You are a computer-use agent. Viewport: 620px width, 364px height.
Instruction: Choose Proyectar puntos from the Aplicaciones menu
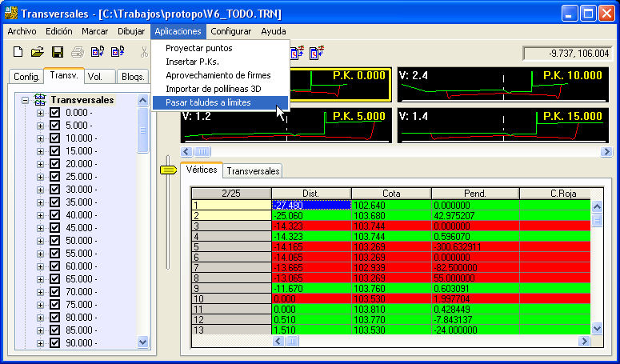click(221, 48)
